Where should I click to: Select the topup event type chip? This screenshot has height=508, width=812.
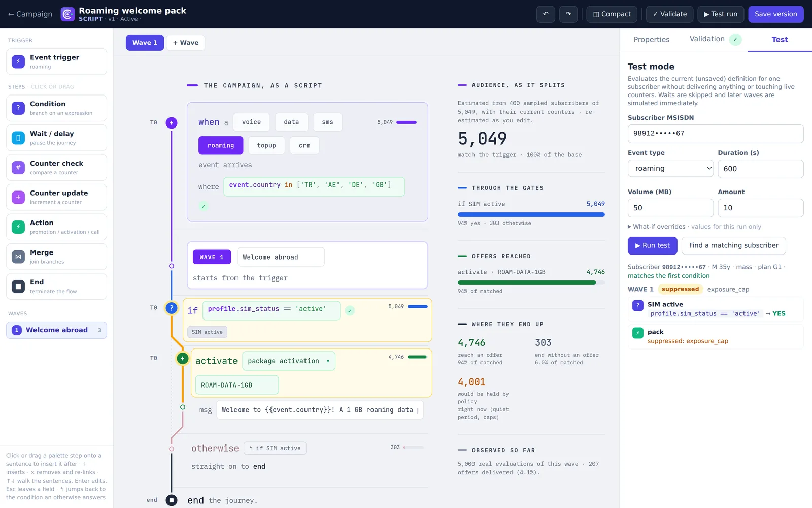[x=266, y=145]
